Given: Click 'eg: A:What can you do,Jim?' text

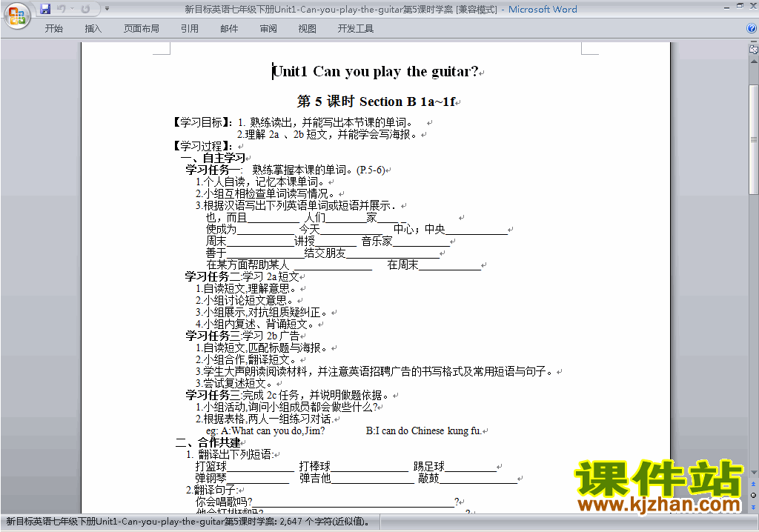Looking at the screenshot, I should point(265,430).
